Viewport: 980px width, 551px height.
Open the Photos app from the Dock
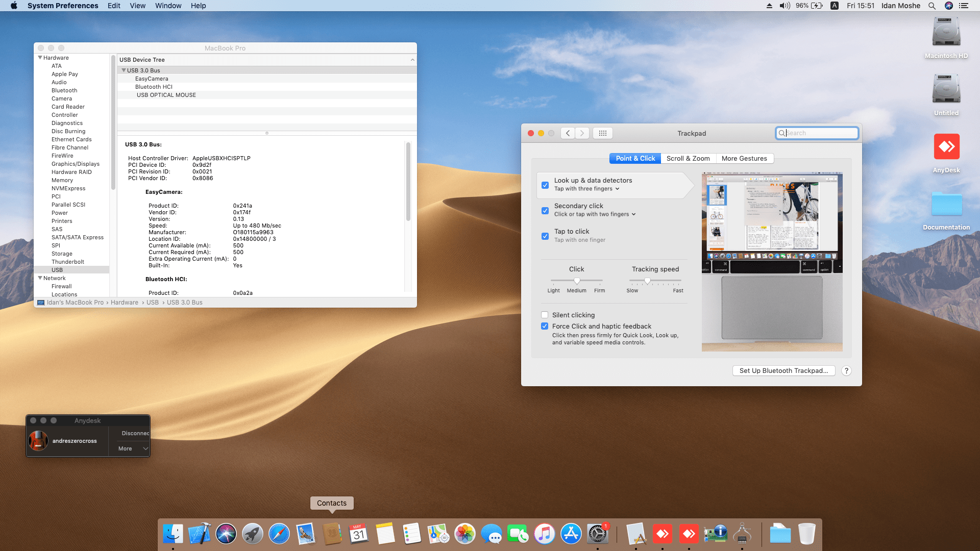[464, 534]
